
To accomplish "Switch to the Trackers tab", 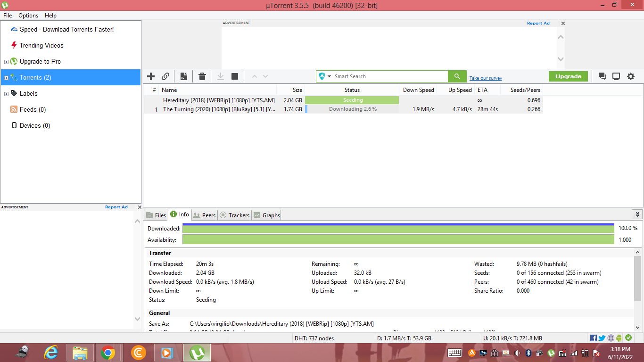I will pos(234,215).
